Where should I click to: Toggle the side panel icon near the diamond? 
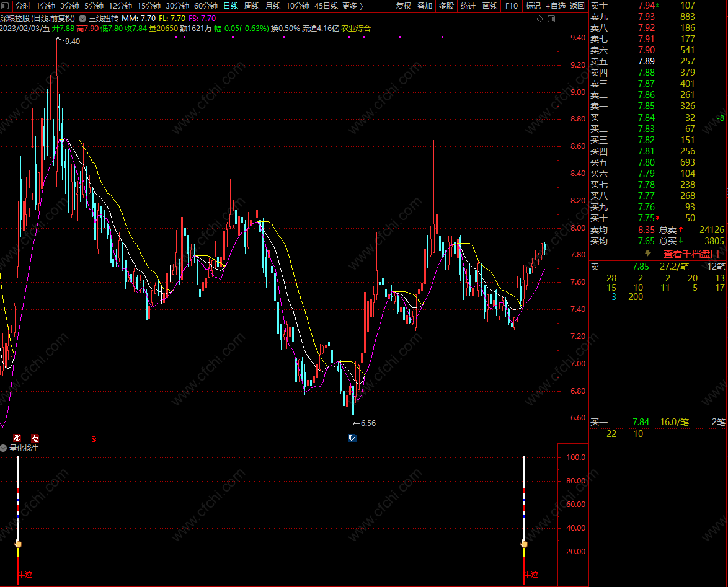(x=551, y=19)
